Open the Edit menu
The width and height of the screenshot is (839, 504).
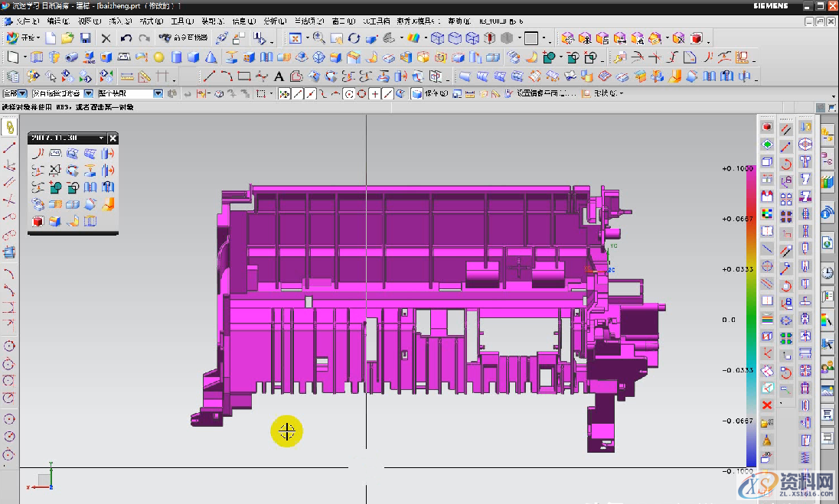(57, 21)
